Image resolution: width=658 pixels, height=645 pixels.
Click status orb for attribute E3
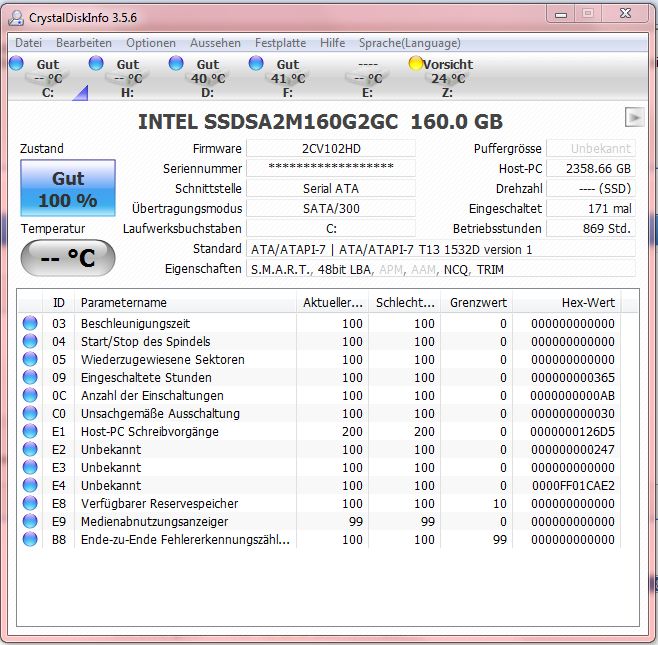coord(30,467)
